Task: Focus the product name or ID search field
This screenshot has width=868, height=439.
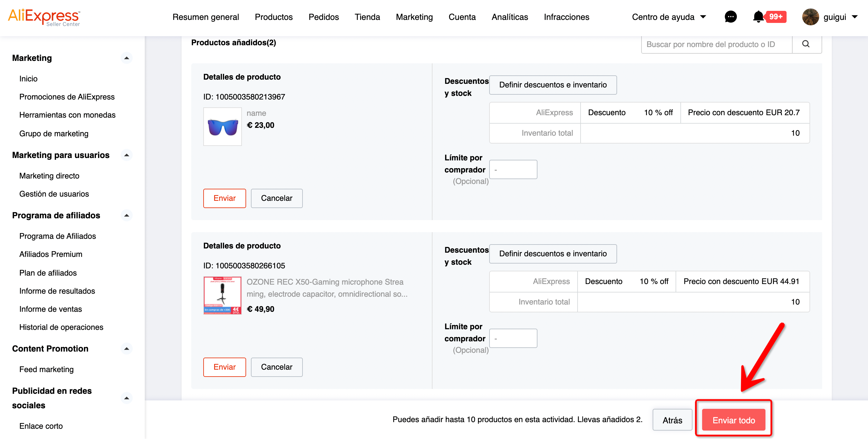Action: click(716, 44)
